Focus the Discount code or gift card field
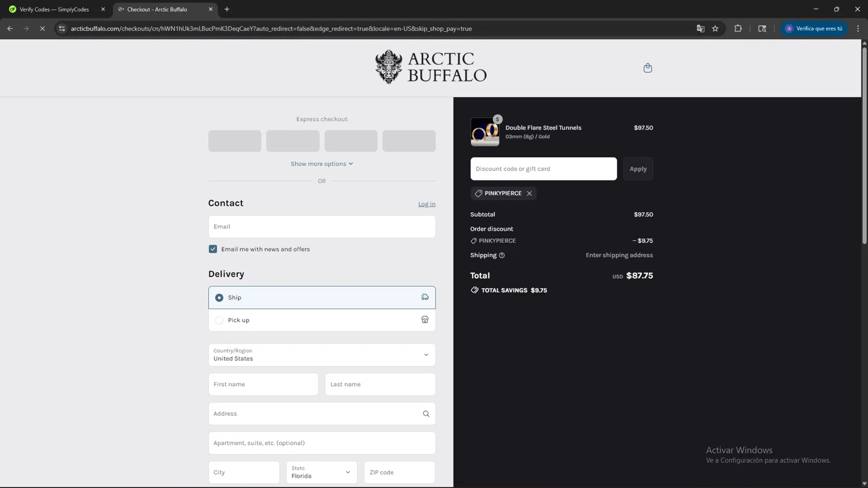This screenshot has width=868, height=488. click(543, 169)
